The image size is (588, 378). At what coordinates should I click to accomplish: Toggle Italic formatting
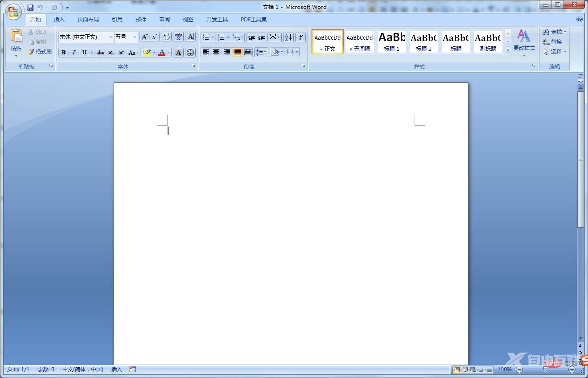(x=74, y=53)
